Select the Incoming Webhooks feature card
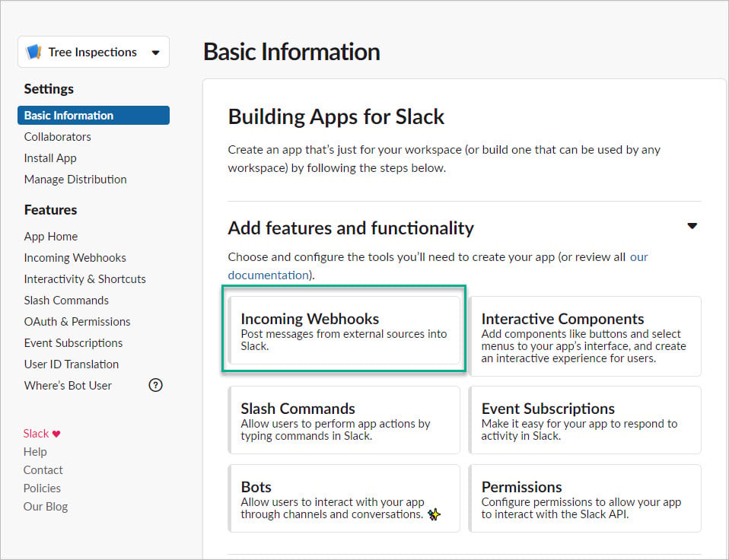729x560 pixels. pyautogui.click(x=344, y=330)
